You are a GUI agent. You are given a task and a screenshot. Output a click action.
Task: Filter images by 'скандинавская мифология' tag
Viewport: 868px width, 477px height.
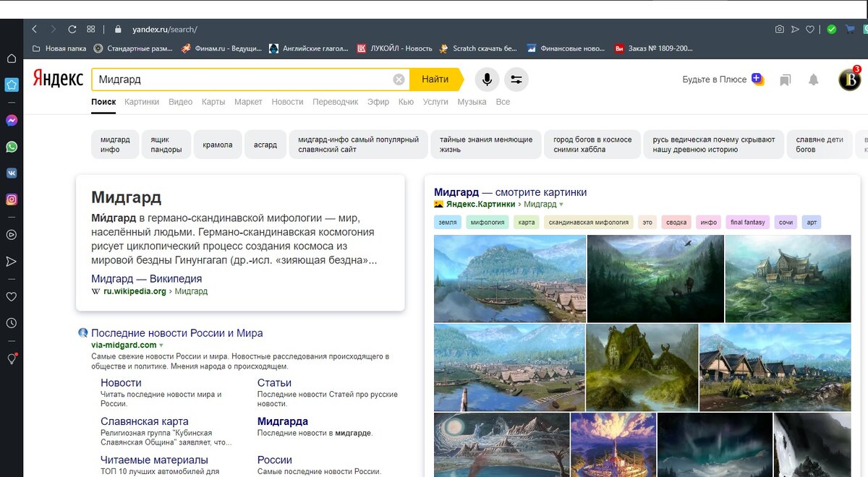coord(588,223)
